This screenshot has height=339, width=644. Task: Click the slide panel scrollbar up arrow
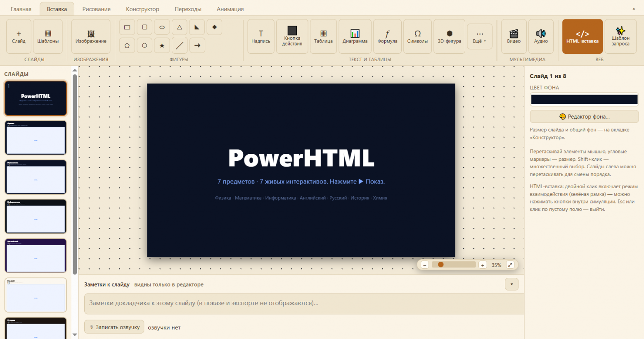tap(75, 70)
